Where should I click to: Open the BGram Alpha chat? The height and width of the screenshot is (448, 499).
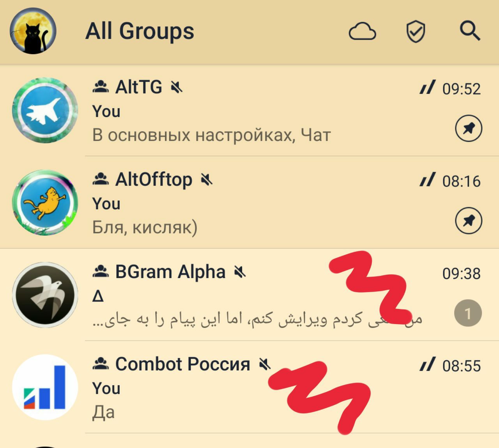click(249, 295)
